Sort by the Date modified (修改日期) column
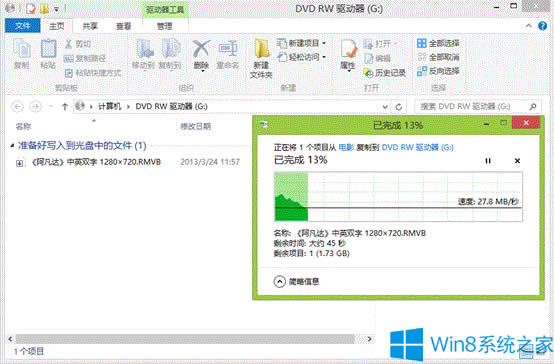This screenshot has height=364, width=554. (x=196, y=127)
